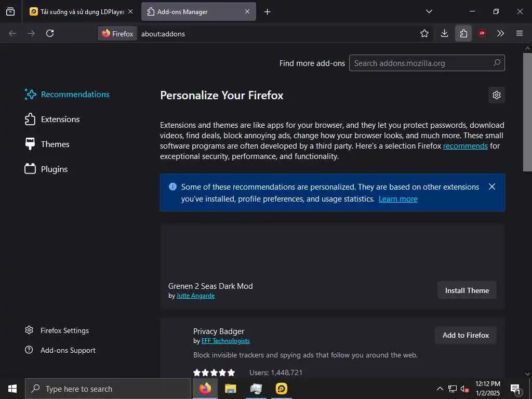Click the Privacy Badger star rating
Screen dimensions: 532x399
coord(214,373)
